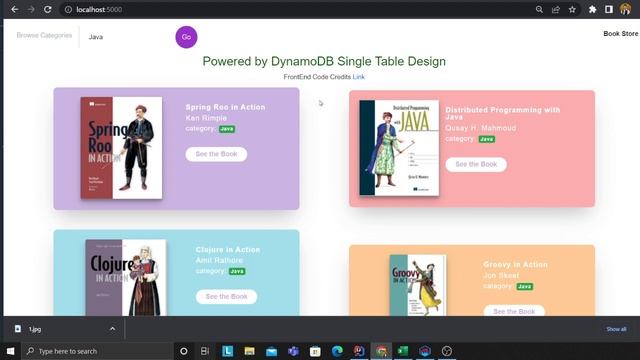See the Book for Groovy in Action

pyautogui.click(x=514, y=311)
